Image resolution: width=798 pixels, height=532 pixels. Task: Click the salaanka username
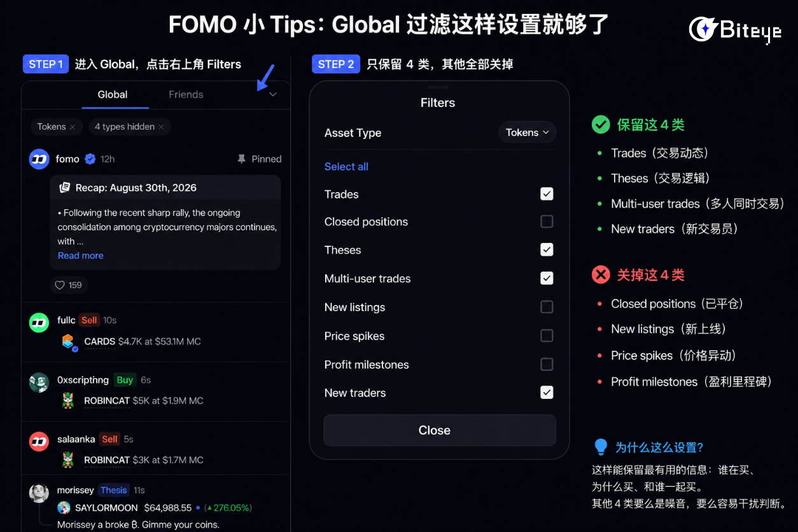76,439
